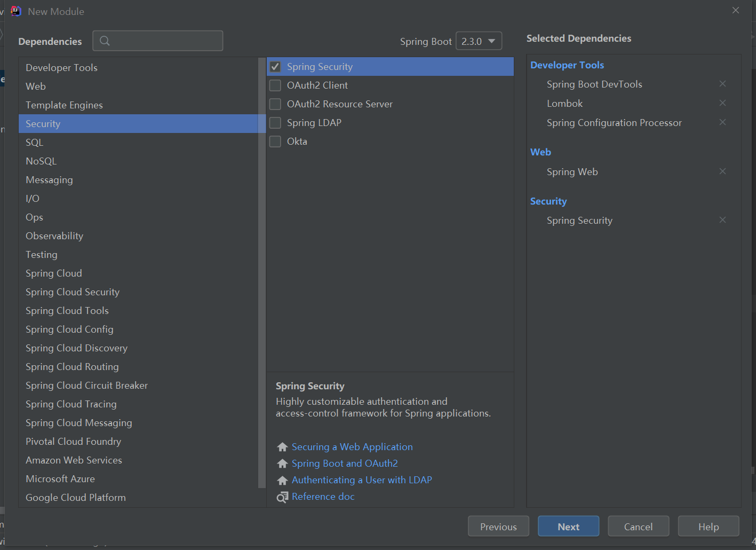
Task: Select Google Cloud Platform category
Action: [138, 498]
